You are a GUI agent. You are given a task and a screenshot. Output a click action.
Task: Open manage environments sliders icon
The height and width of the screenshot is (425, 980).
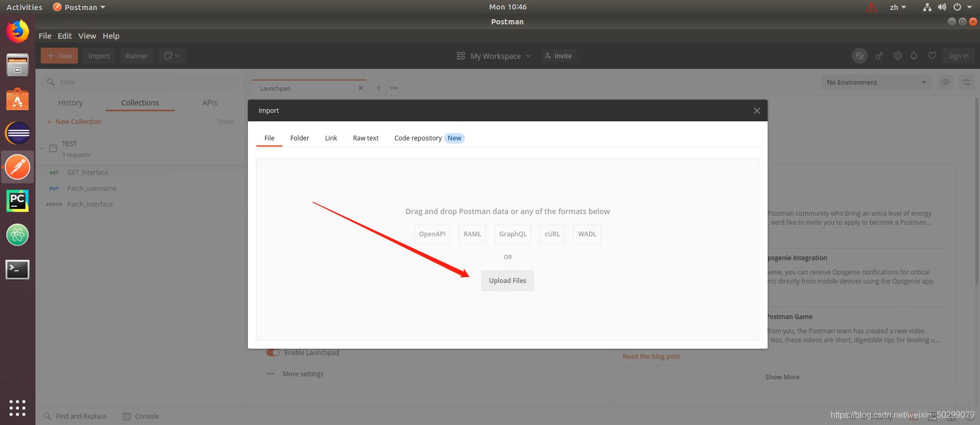pyautogui.click(x=967, y=82)
